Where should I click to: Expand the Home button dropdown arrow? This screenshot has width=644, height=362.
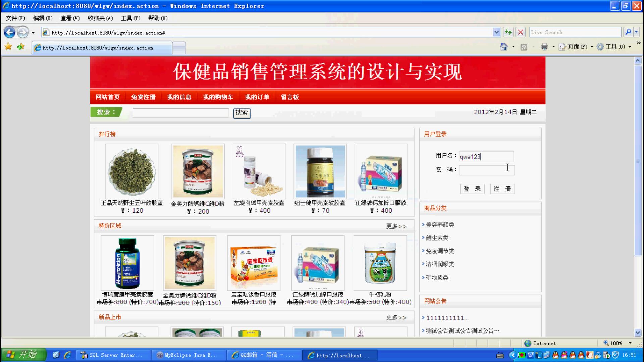pyautogui.click(x=513, y=47)
